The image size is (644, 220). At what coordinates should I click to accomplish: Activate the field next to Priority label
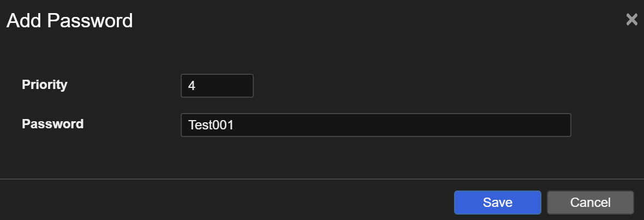click(x=217, y=86)
